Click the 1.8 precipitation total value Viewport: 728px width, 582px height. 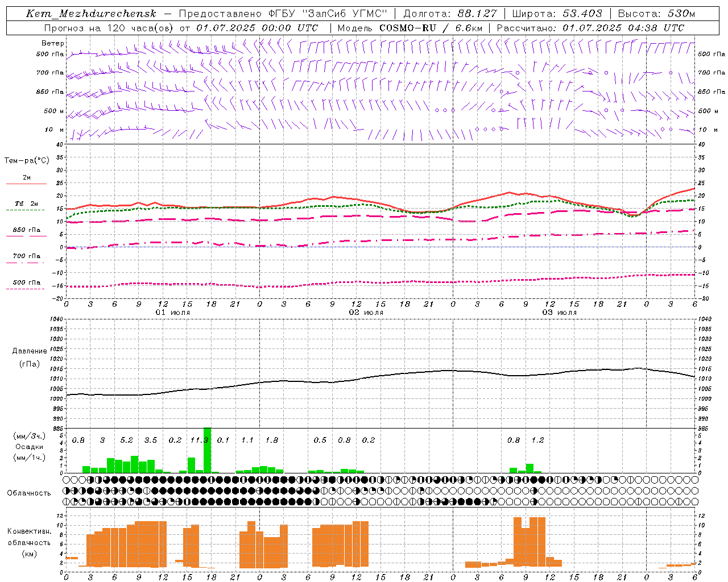[272, 440]
